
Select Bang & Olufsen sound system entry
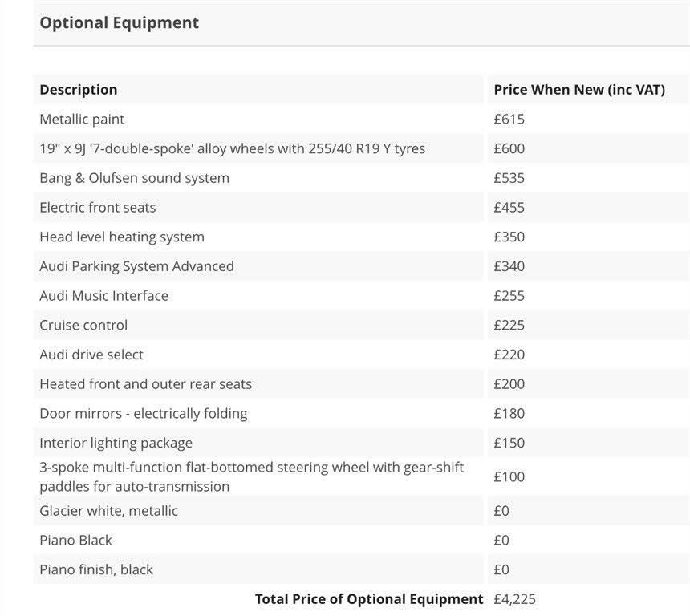(x=134, y=178)
